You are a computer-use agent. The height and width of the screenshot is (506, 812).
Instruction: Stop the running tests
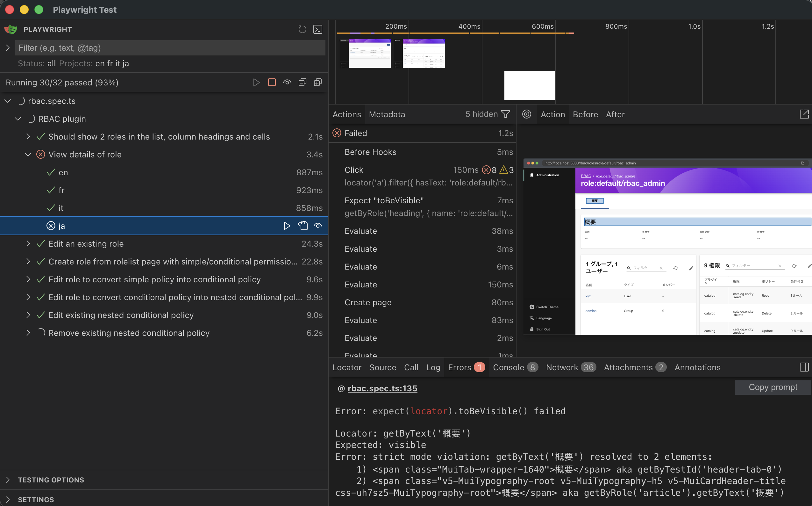pos(272,82)
